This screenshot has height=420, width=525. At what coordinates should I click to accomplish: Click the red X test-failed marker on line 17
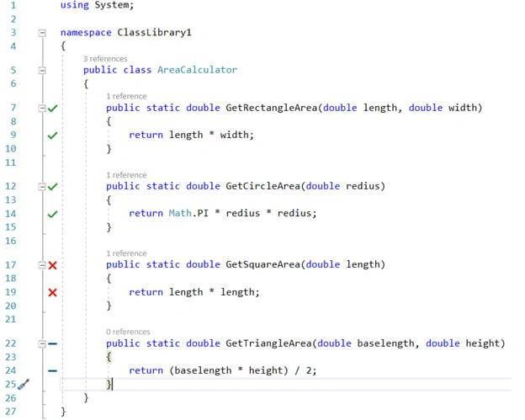(x=52, y=265)
